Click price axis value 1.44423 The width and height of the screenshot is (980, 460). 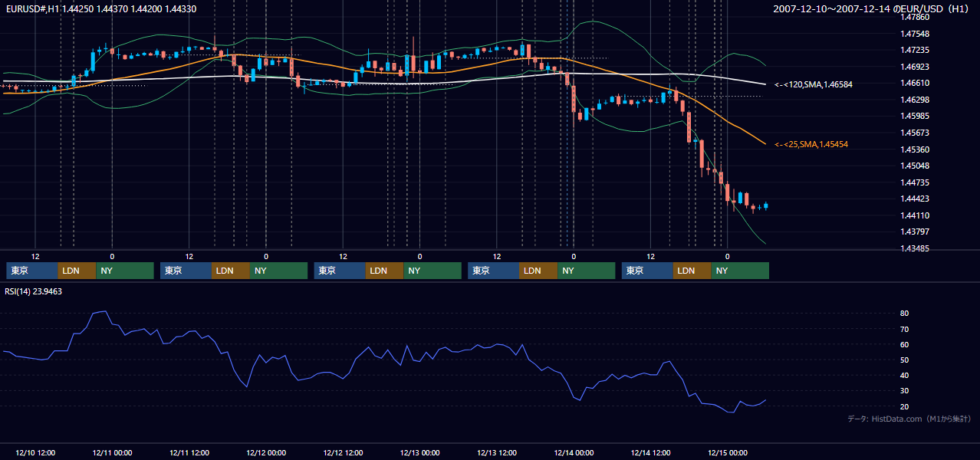pos(915,199)
